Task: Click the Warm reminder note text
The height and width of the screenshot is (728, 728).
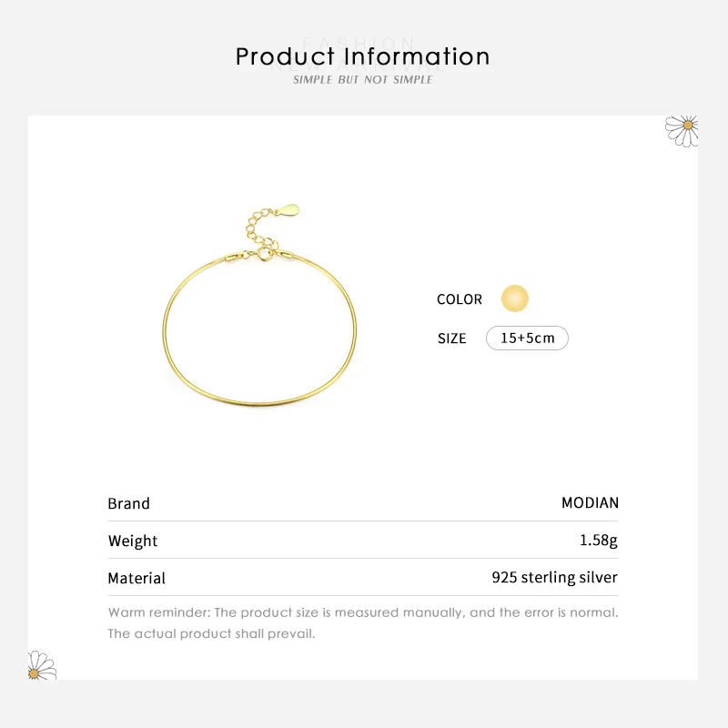Action: tap(363, 612)
